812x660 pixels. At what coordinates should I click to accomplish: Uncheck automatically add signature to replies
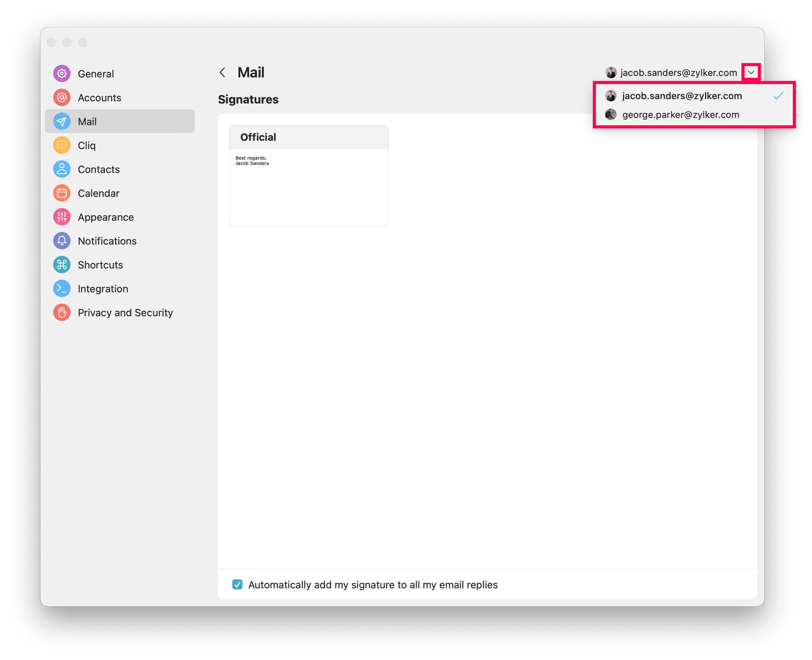[237, 584]
